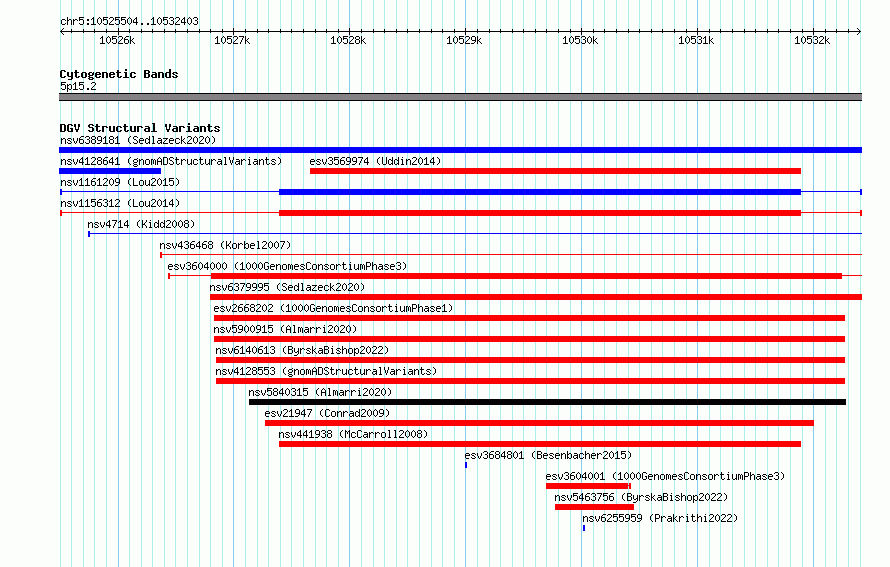The image size is (890, 567).
Task: Click the esv2668202 red variant bar
Action: click(529, 318)
